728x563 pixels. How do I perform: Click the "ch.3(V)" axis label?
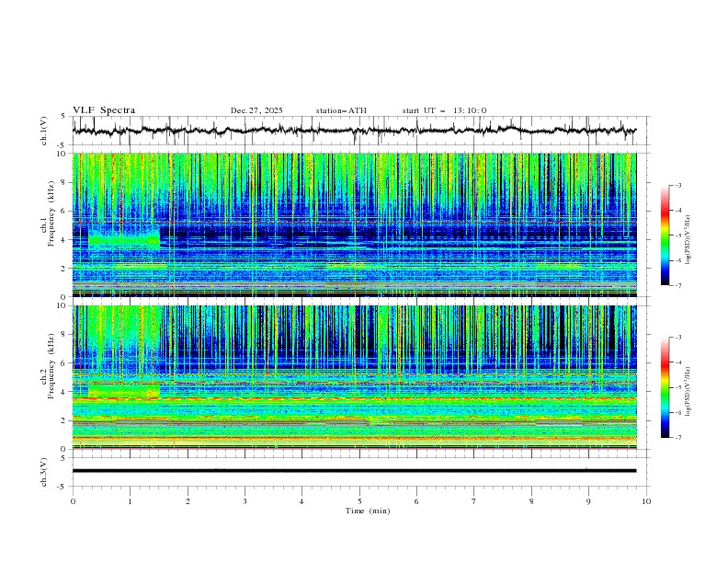click(x=44, y=472)
